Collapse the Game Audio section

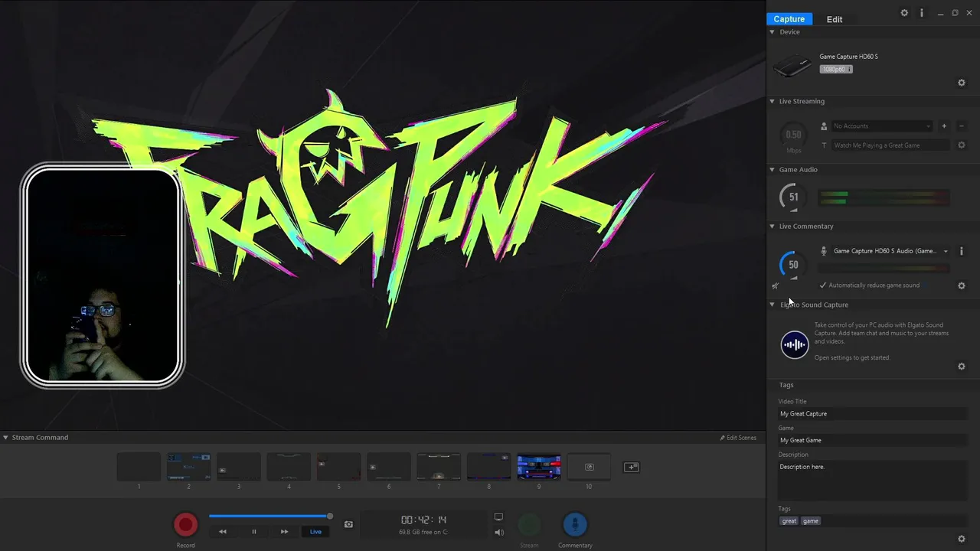tap(772, 170)
